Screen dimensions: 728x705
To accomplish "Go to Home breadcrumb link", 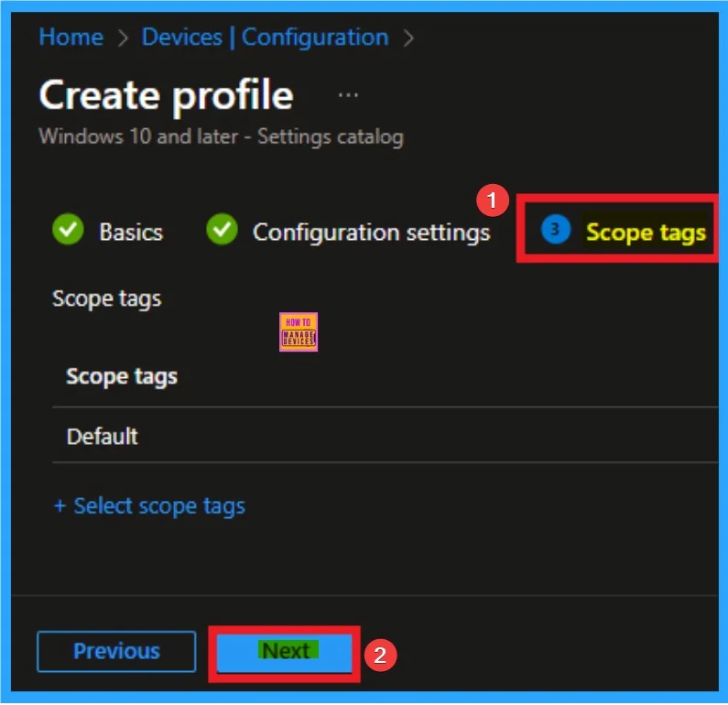I will pos(71,38).
